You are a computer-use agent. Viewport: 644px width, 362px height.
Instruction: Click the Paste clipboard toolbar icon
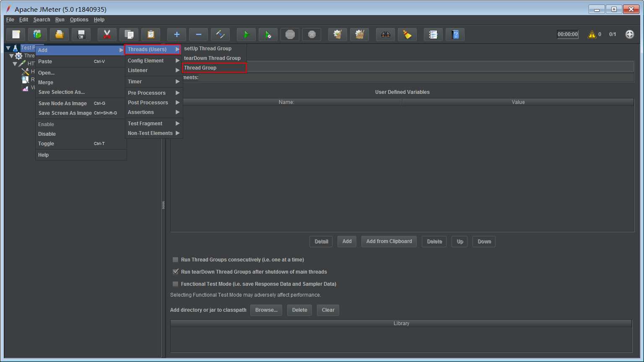tap(151, 34)
